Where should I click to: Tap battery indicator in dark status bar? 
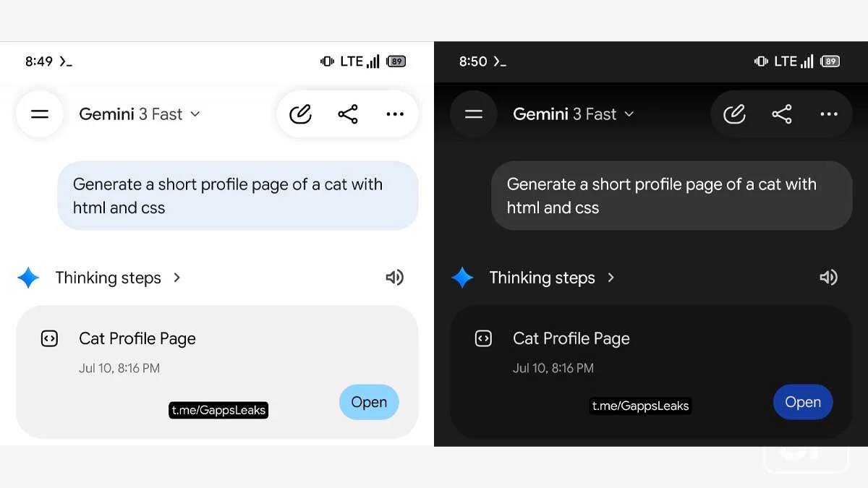pos(830,61)
